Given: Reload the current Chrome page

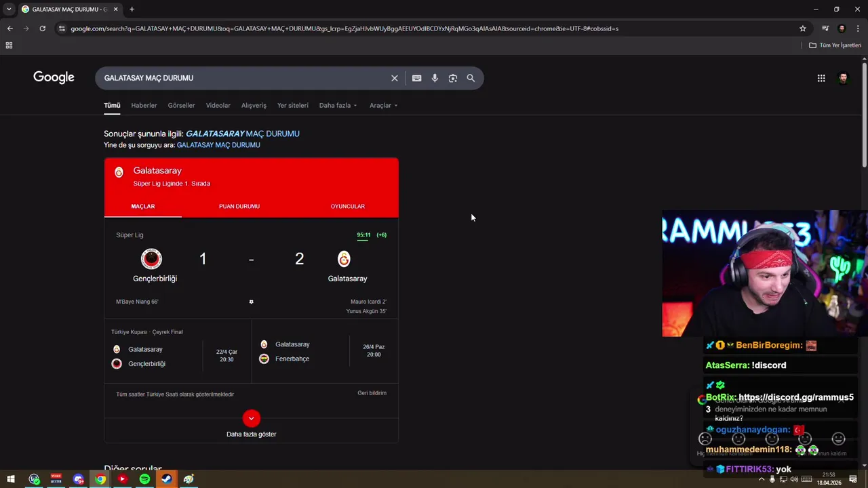Looking at the screenshot, I should click(x=42, y=28).
